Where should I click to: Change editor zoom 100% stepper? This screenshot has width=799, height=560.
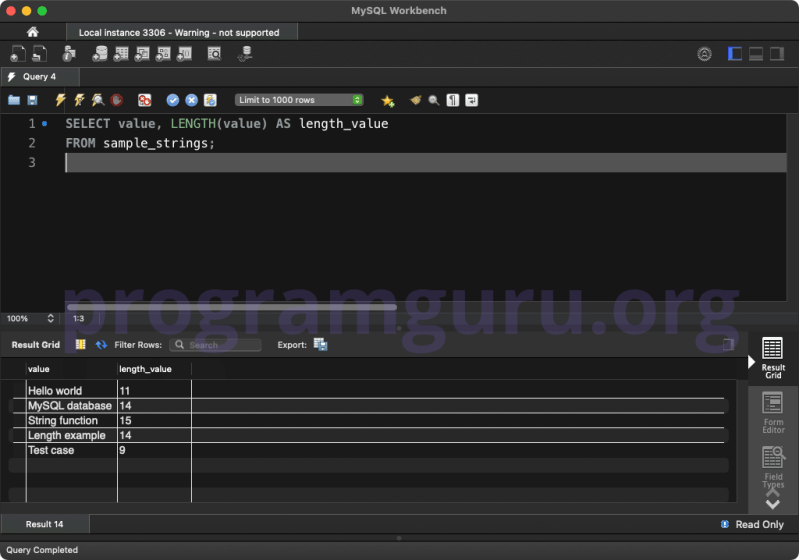[50, 318]
